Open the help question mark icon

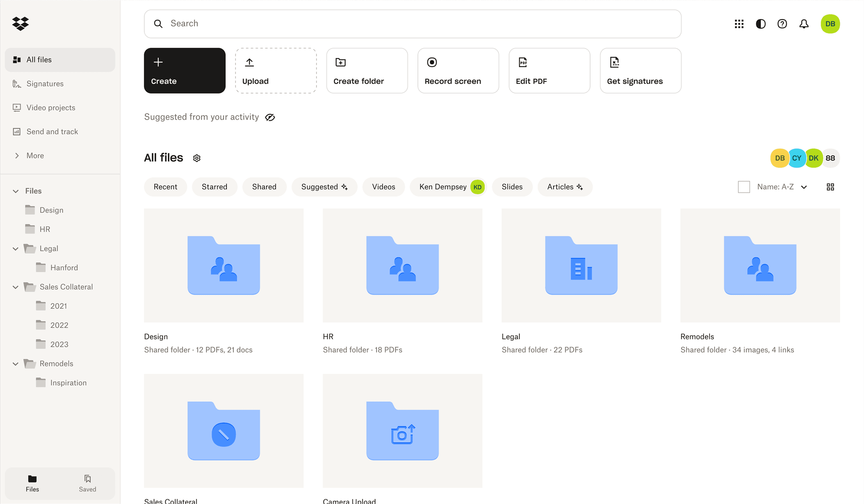pos(782,24)
